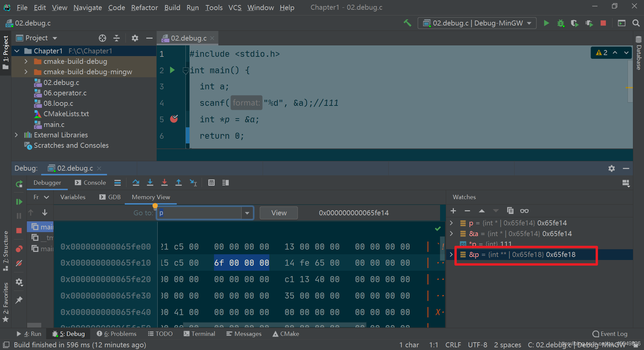Toggle the Database side panel
644x350 pixels.
(x=639, y=53)
